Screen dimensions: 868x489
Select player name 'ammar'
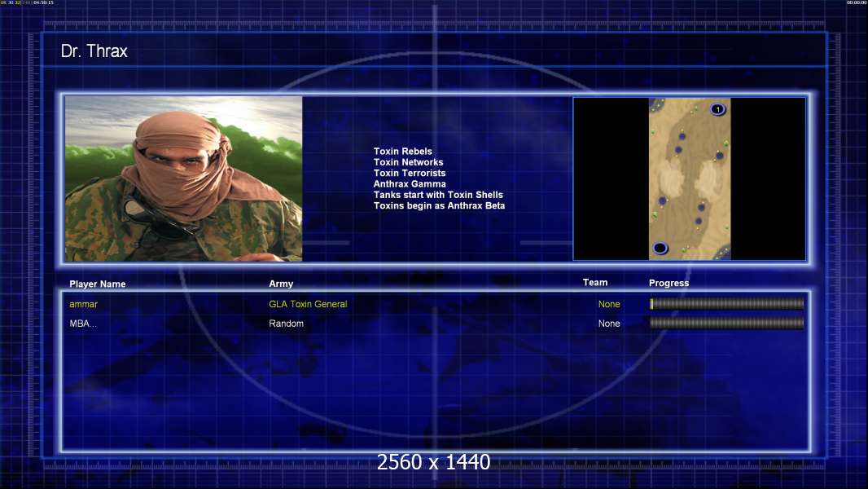(x=83, y=304)
